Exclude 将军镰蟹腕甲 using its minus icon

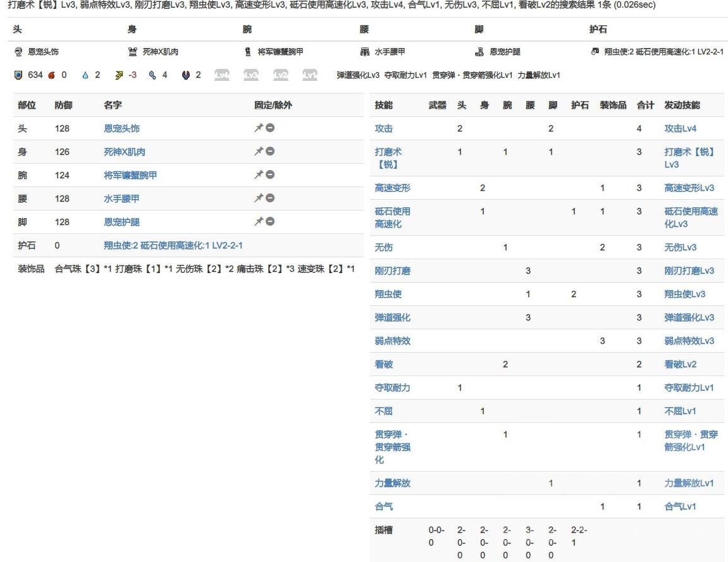click(x=270, y=174)
